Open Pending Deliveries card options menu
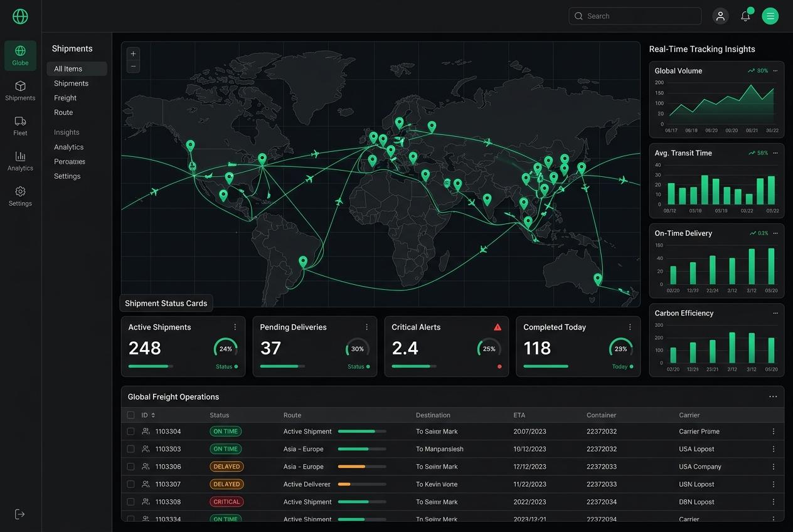This screenshot has width=793, height=532. point(367,327)
